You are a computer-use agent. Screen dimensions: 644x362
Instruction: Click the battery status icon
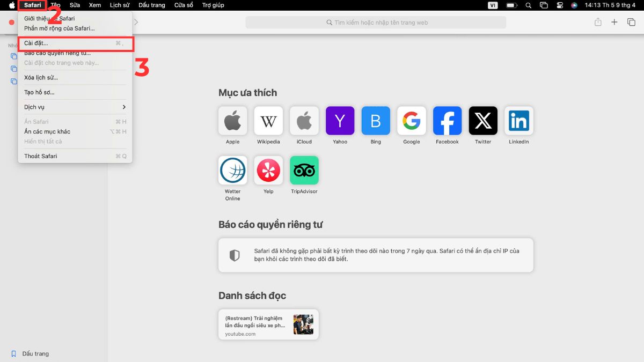(512, 5)
